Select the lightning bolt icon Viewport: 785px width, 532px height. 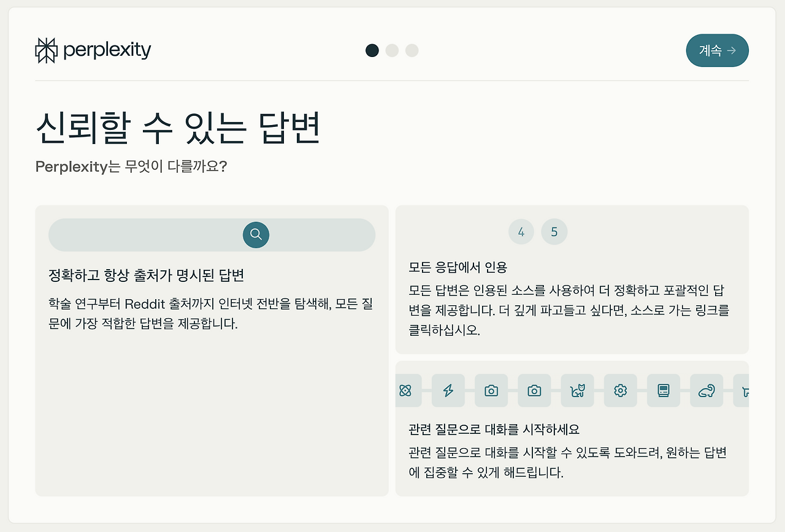(448, 390)
